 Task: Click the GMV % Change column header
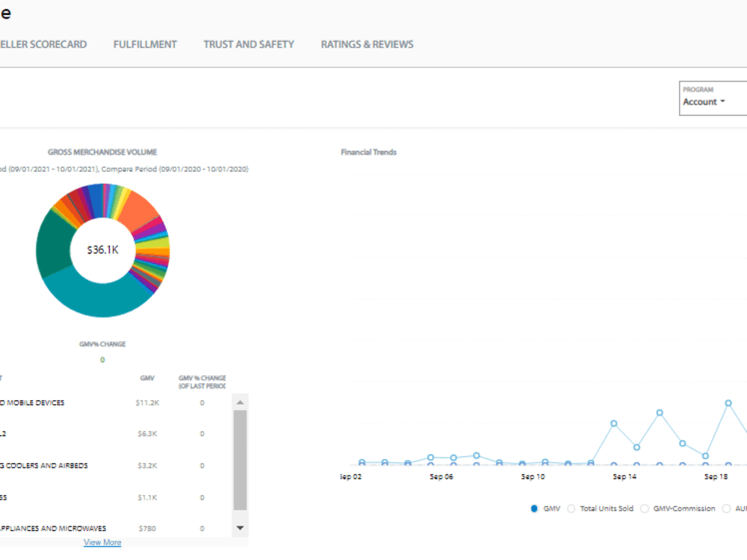(x=202, y=382)
